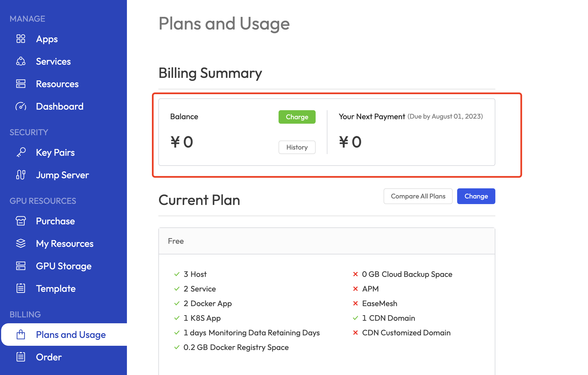588x375 pixels.
Task: Open the Plans and Usage menu item
Action: 70,335
